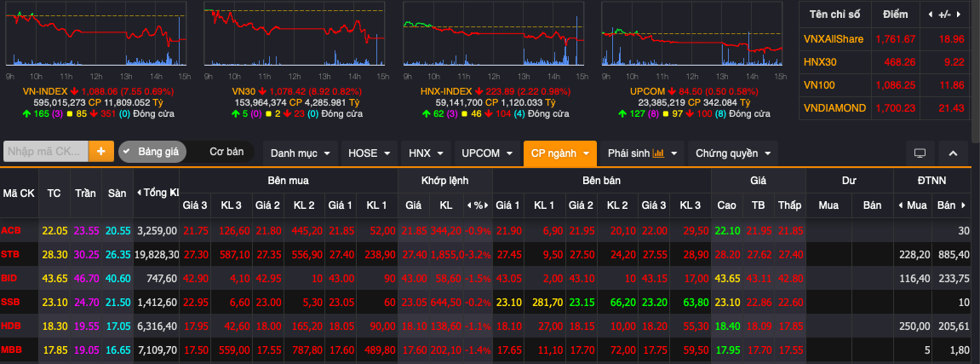Select VNXAllShare in the index list

pyautogui.click(x=833, y=38)
